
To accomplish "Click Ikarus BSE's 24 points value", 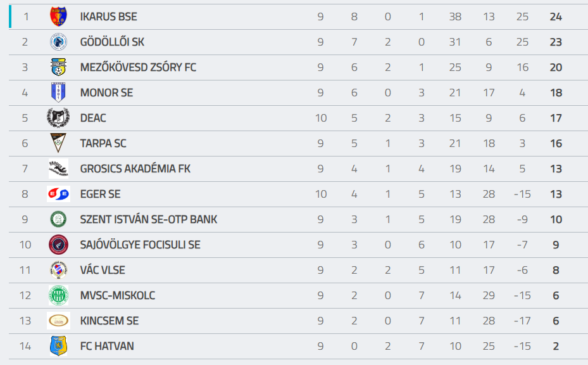I will point(556,17).
